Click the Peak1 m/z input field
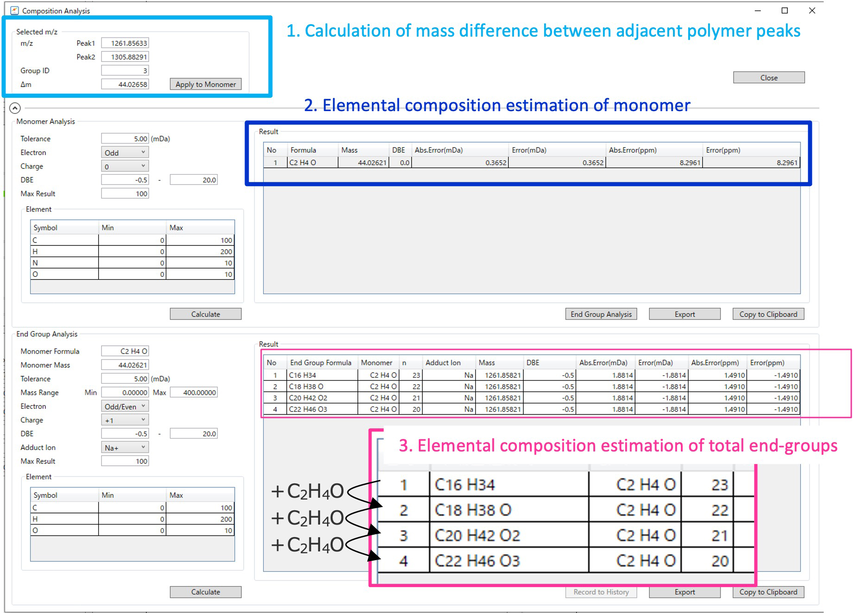 pyautogui.click(x=125, y=43)
